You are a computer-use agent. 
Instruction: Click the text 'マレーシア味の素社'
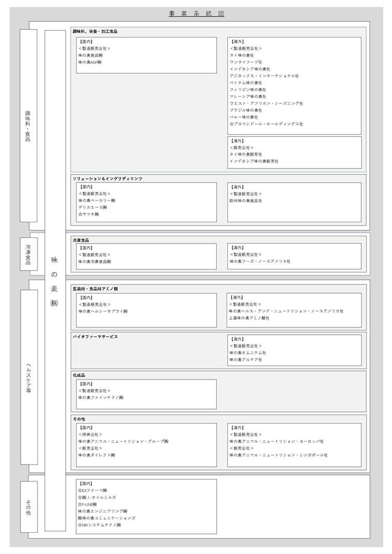[x=248, y=97]
